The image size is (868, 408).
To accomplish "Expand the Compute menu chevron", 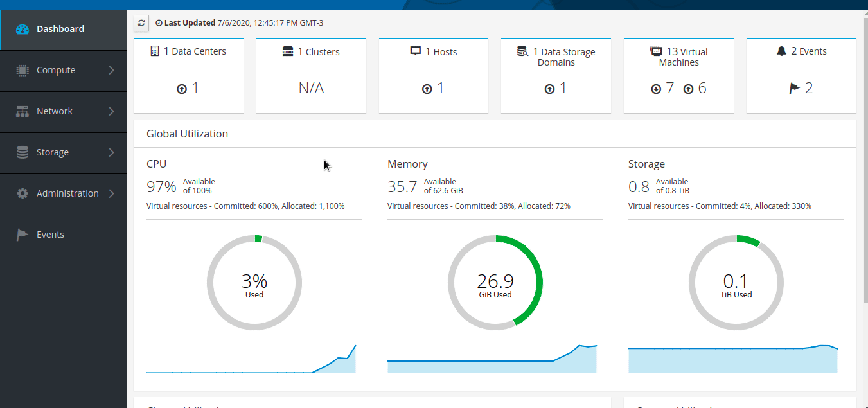I will click(111, 70).
